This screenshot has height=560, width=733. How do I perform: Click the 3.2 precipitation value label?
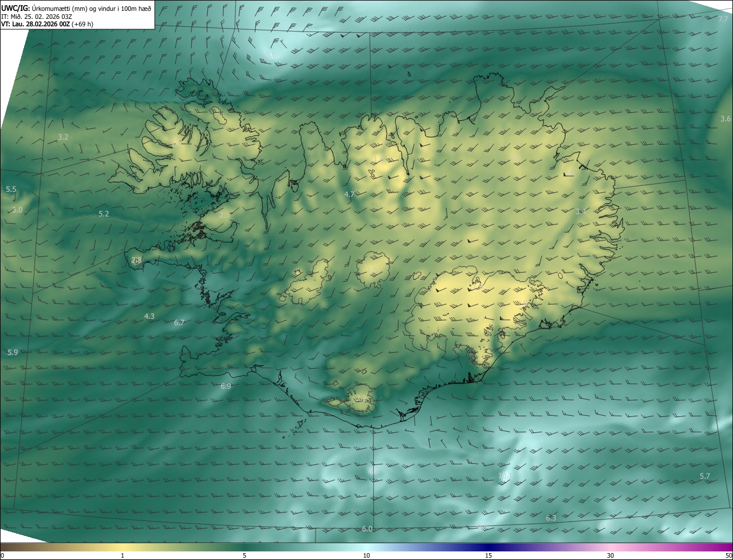point(63,137)
